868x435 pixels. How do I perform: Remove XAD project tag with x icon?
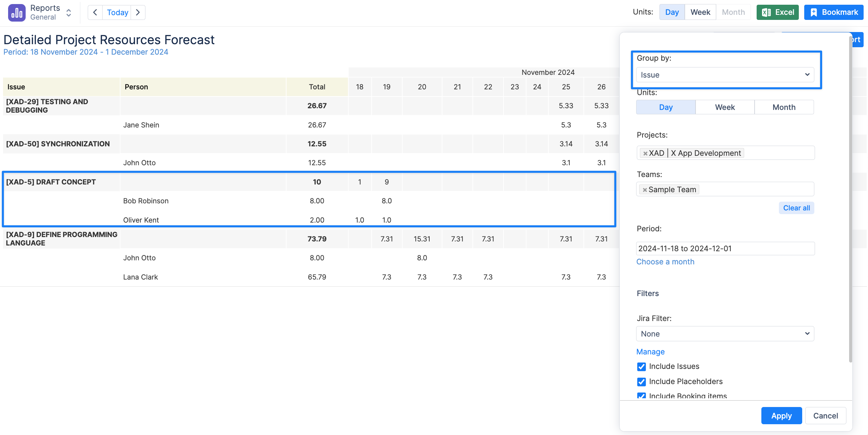click(x=645, y=153)
